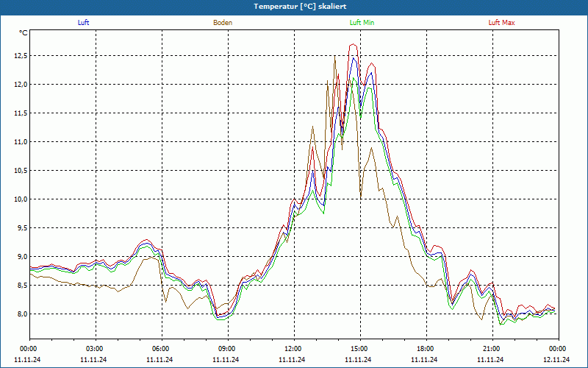Click the 12.11.24 date label
The width and height of the screenshot is (588, 368).
click(556, 359)
